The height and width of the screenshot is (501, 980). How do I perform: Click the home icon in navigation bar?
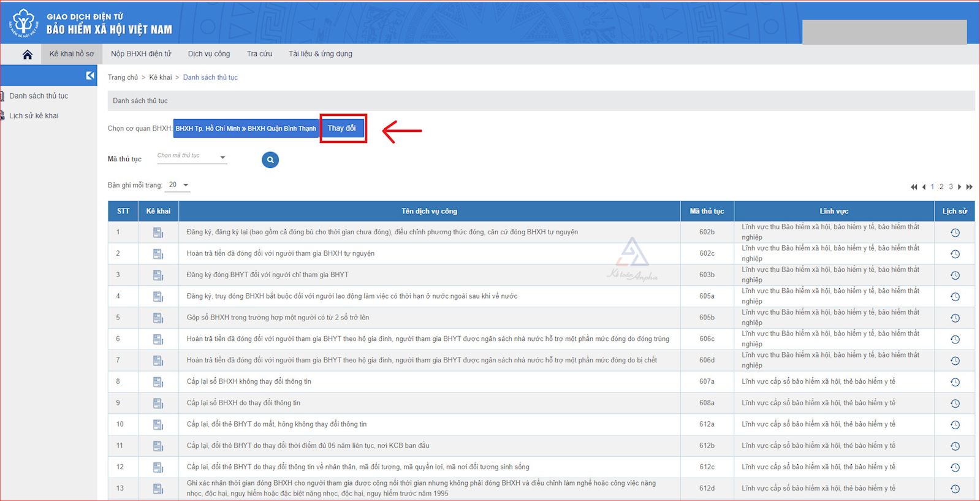(x=27, y=55)
